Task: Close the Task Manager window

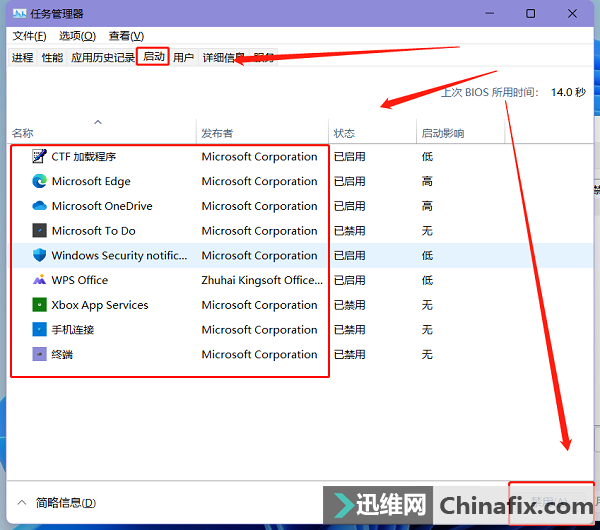Action: coord(572,13)
